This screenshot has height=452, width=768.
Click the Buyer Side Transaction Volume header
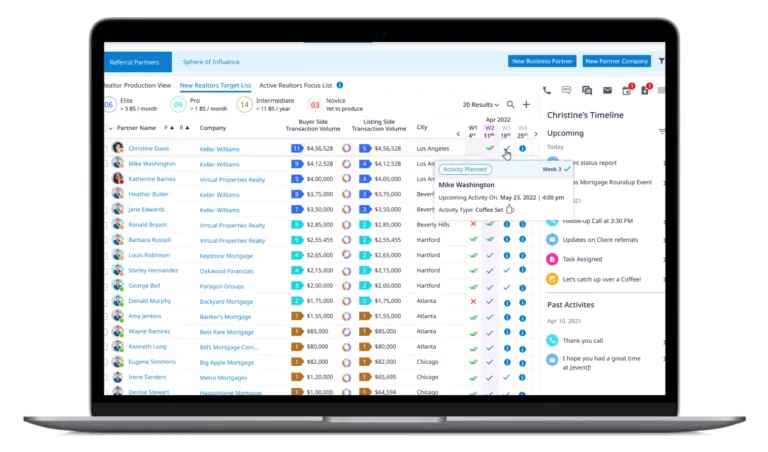point(313,125)
